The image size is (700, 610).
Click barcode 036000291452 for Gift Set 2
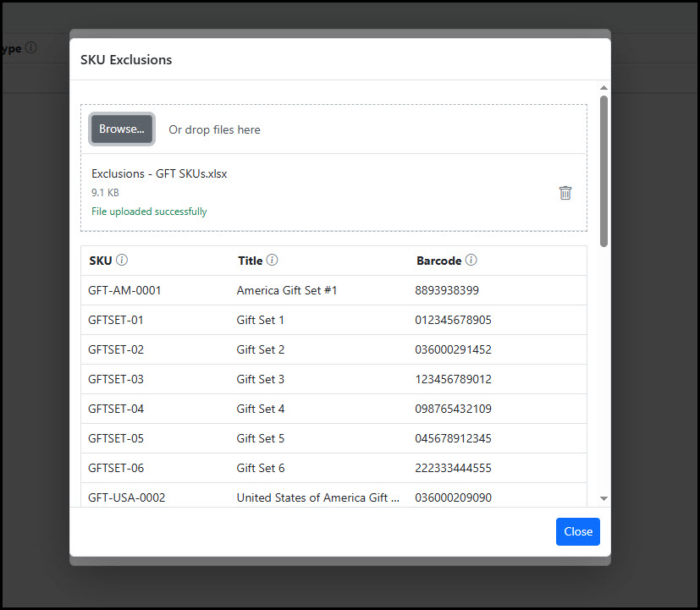(453, 349)
